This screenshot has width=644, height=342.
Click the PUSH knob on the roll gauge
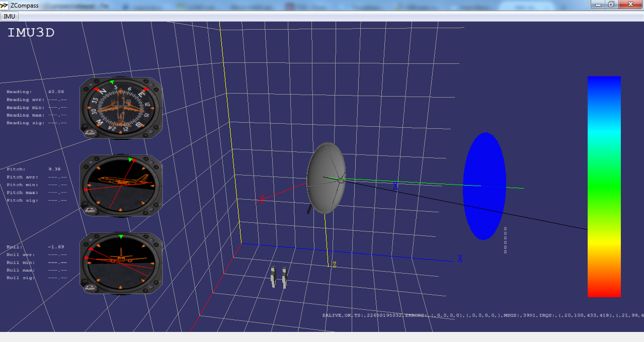pyautogui.click(x=90, y=288)
